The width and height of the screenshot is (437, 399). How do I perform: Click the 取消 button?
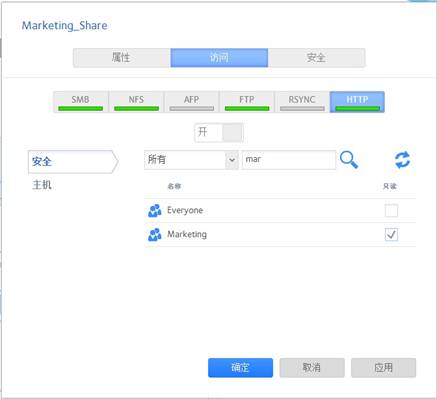[x=312, y=368]
